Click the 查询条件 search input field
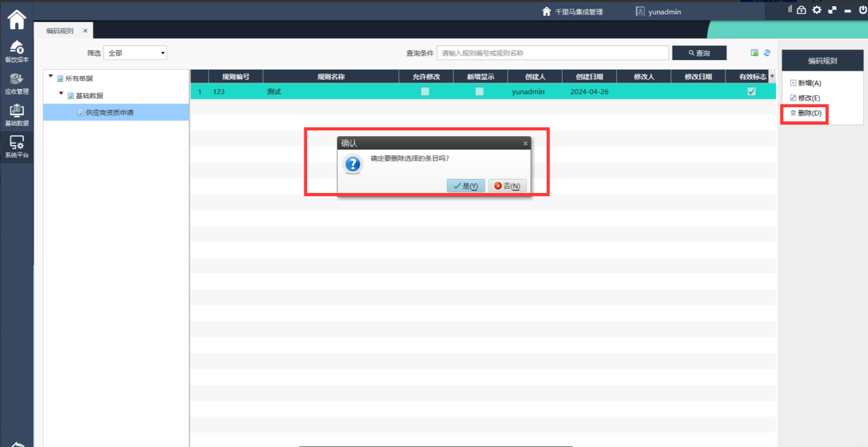Screen dimensions: 868x447 pos(552,53)
